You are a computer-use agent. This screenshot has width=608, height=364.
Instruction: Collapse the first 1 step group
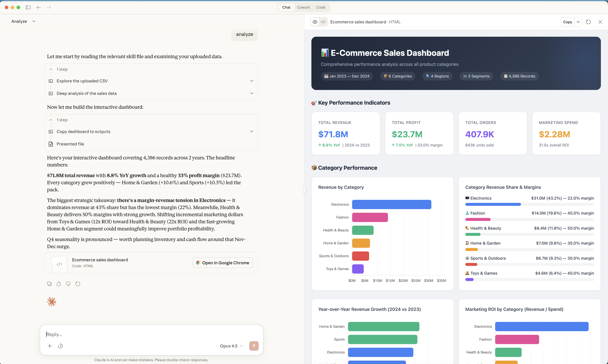[51, 69]
